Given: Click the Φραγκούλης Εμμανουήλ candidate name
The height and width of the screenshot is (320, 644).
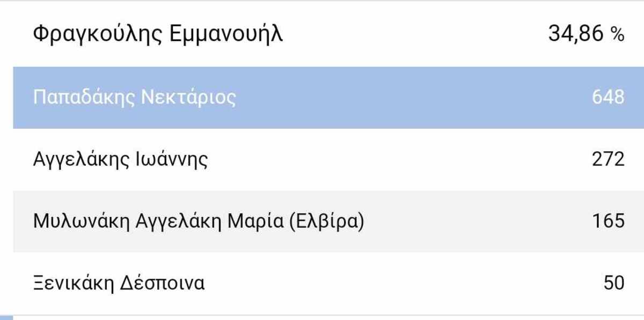Looking at the screenshot, I should pyautogui.click(x=157, y=35).
